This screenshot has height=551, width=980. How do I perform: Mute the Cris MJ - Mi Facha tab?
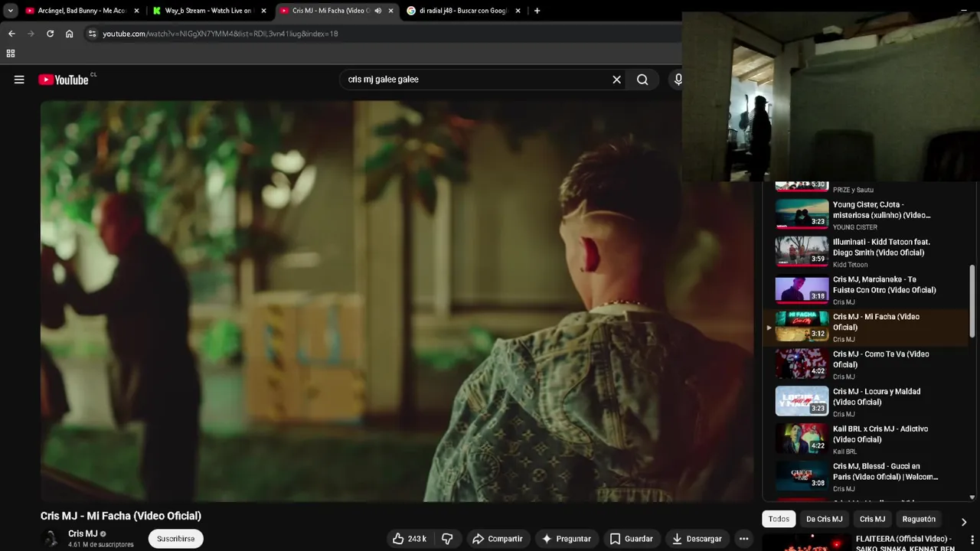(377, 11)
